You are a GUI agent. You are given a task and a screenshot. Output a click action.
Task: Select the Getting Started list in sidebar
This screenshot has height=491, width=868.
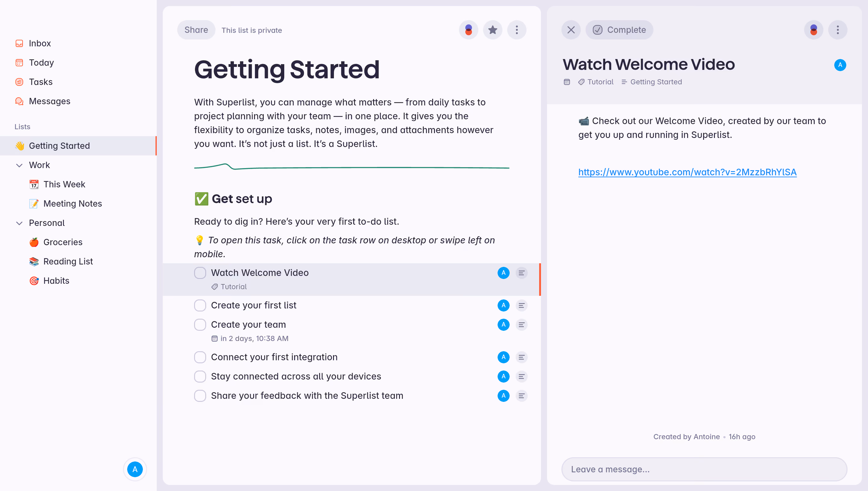tap(78, 146)
